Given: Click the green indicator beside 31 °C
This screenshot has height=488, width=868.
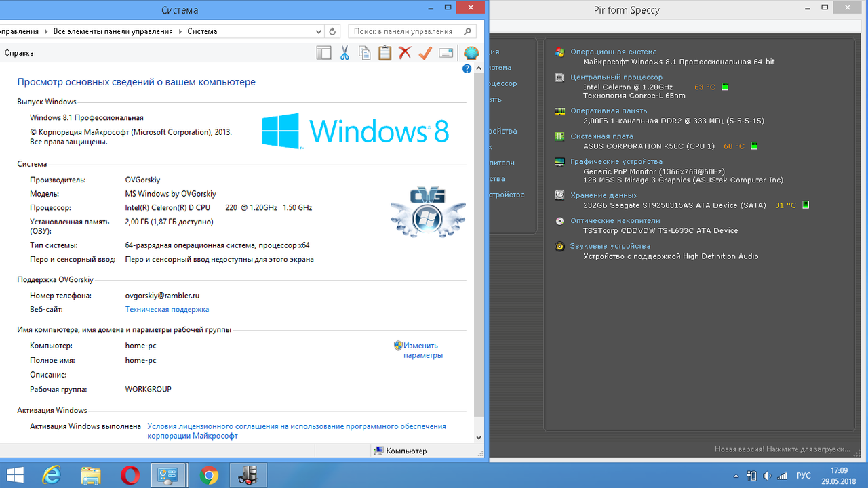Looking at the screenshot, I should click(x=806, y=205).
